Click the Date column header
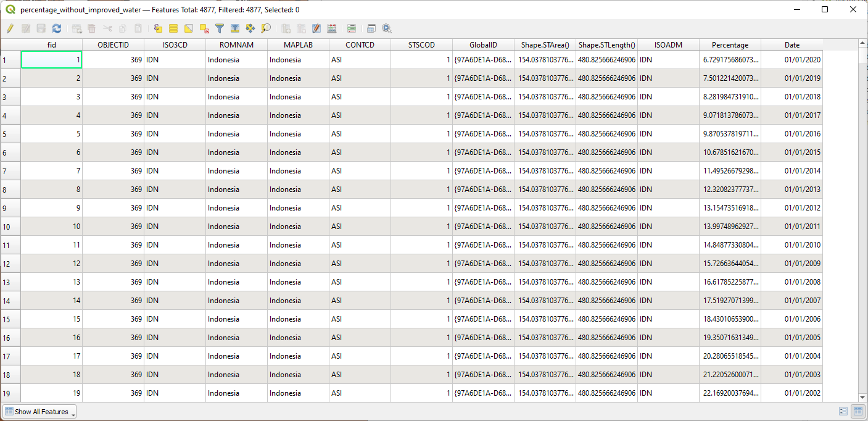The height and width of the screenshot is (421, 868). (x=792, y=45)
